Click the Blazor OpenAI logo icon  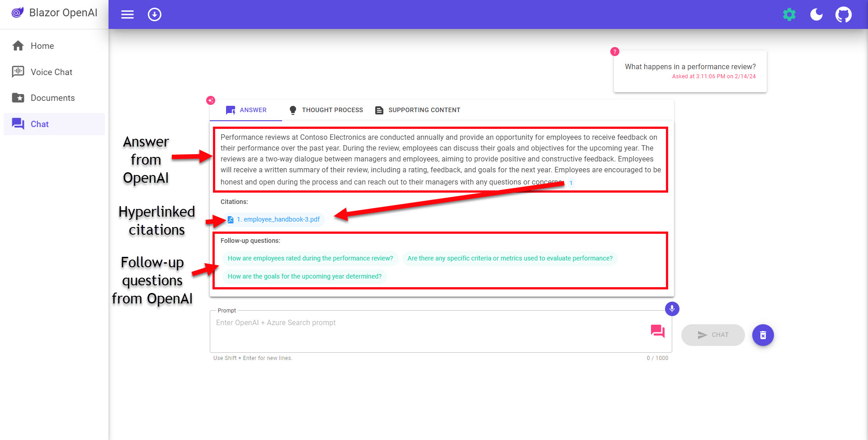[17, 13]
